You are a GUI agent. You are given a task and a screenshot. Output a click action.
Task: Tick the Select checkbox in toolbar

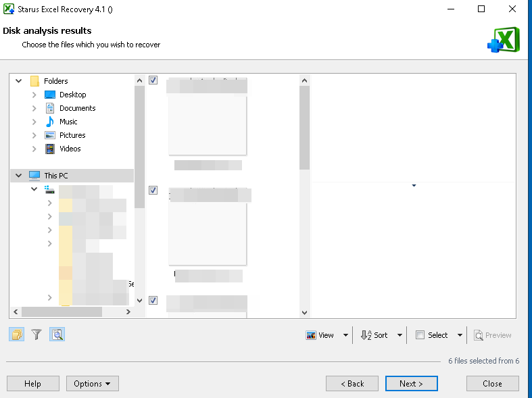click(x=420, y=335)
